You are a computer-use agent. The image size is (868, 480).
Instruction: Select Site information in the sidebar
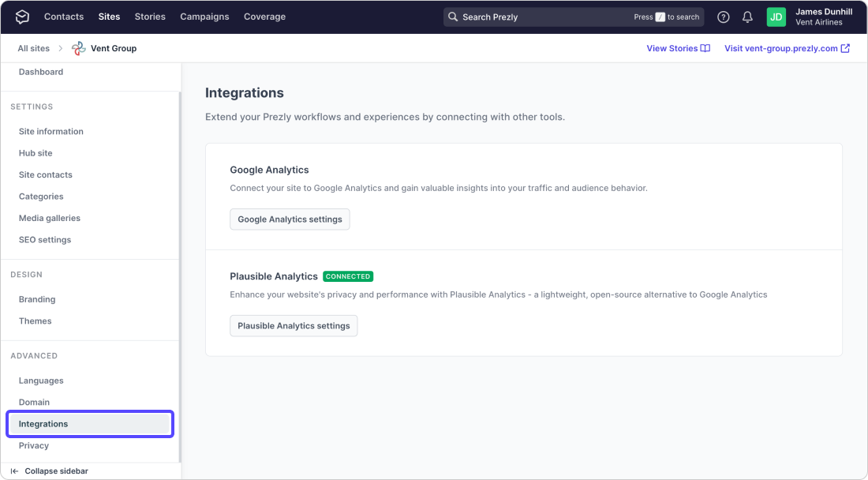click(x=51, y=131)
